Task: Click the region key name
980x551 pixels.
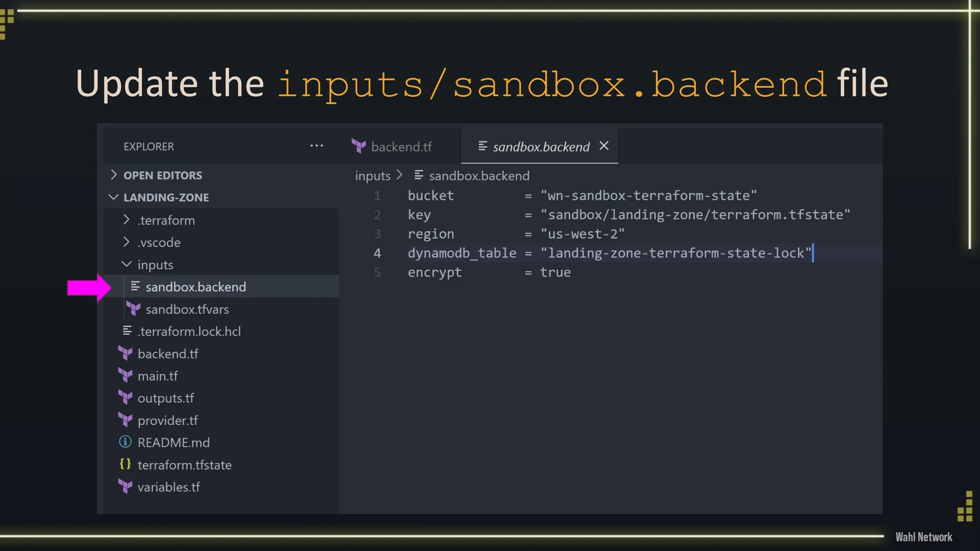Action: pyautogui.click(x=431, y=234)
